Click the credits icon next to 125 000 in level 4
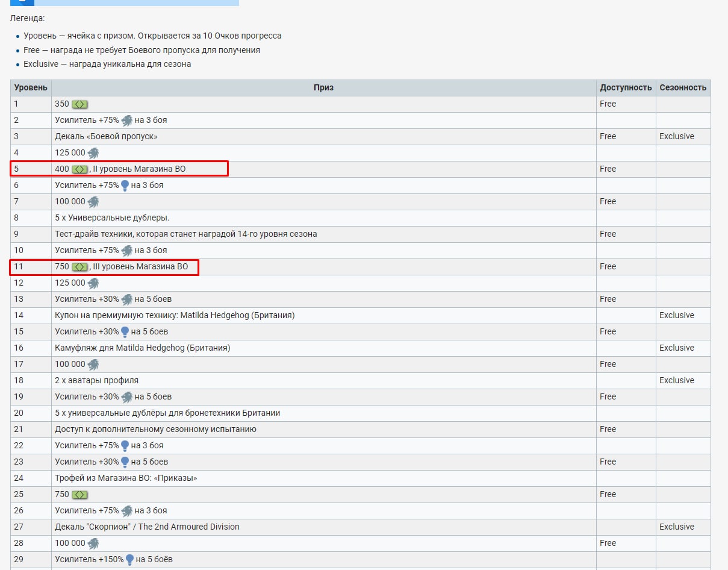 coord(93,153)
